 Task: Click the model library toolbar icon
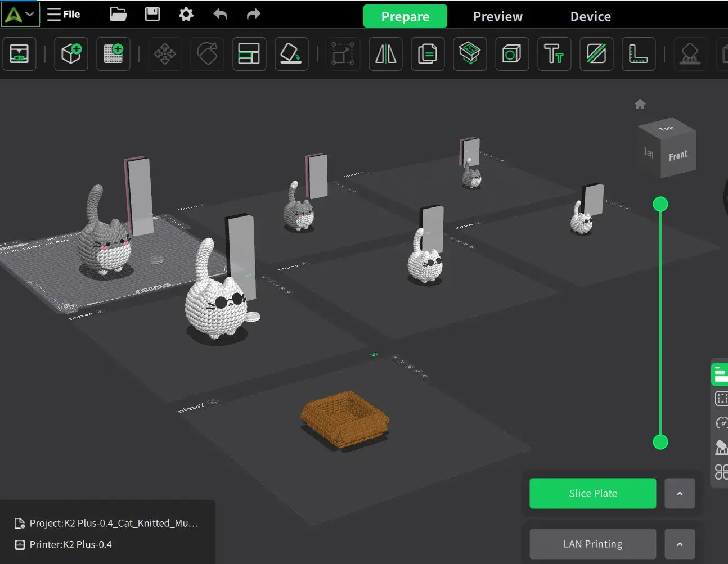point(20,54)
